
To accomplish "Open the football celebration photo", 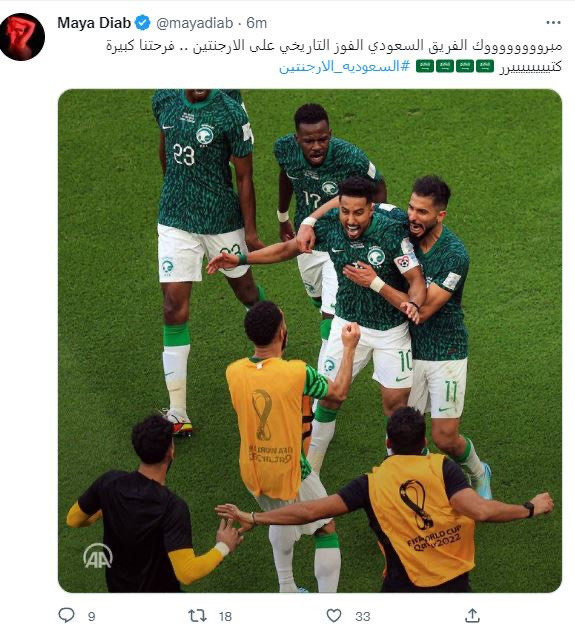I will pyautogui.click(x=310, y=341).
